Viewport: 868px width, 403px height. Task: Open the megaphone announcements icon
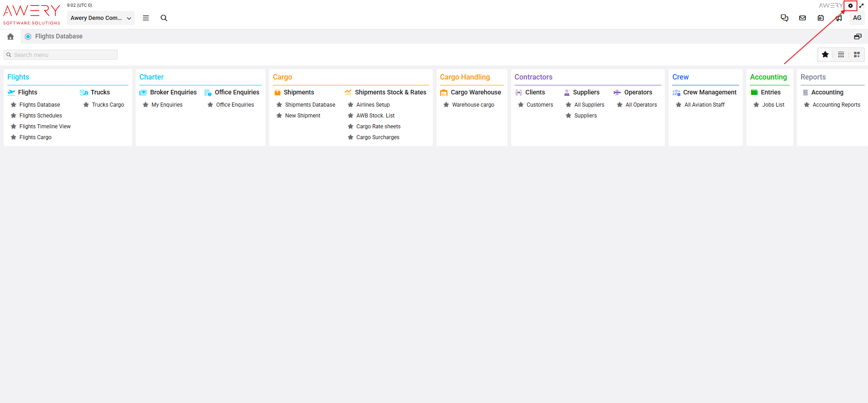point(839,18)
